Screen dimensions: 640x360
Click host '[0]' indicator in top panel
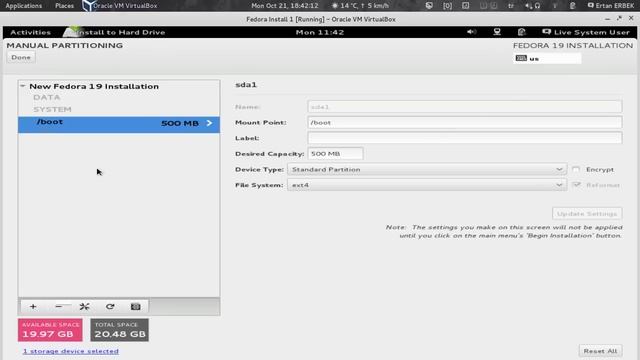tap(447, 6)
